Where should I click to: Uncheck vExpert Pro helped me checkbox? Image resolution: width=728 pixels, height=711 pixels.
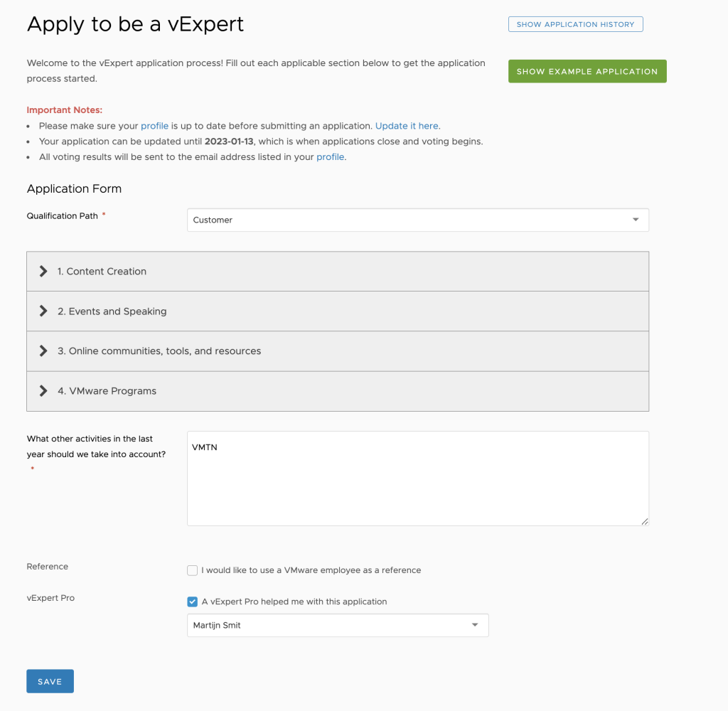(x=193, y=602)
